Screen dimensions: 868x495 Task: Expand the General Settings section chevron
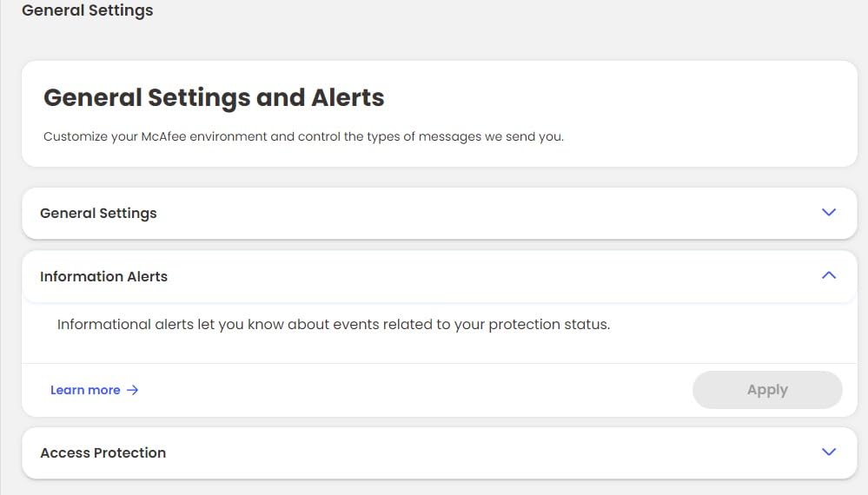[x=828, y=213]
